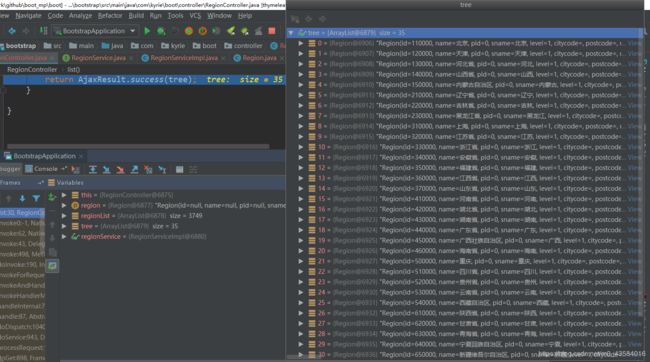Click Show Execution Point icon
Screen dimensions: 650x362
(x=75, y=169)
